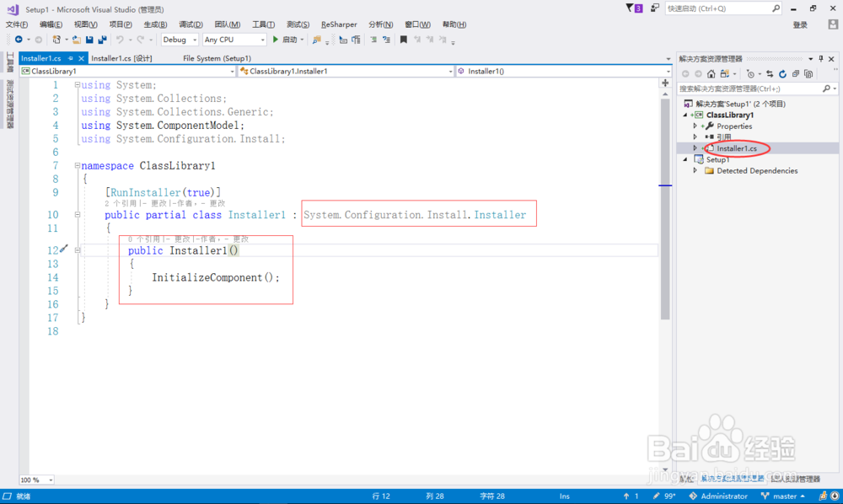Start debugging with the green play button
The height and width of the screenshot is (504, 843).
click(x=276, y=40)
